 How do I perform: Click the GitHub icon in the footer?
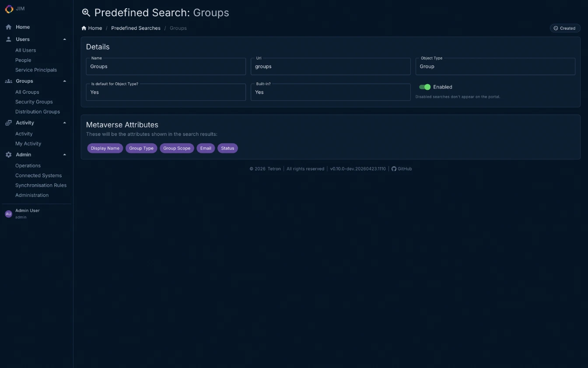pos(394,169)
